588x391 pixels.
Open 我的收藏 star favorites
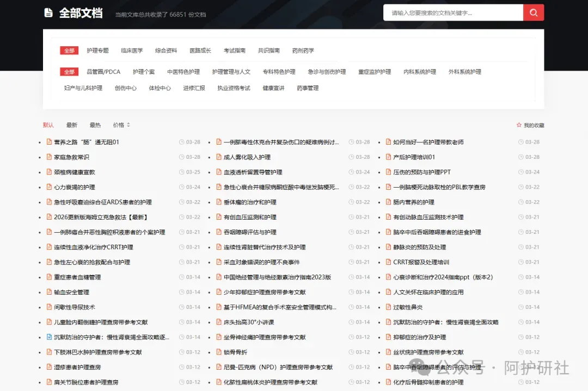[x=530, y=125]
